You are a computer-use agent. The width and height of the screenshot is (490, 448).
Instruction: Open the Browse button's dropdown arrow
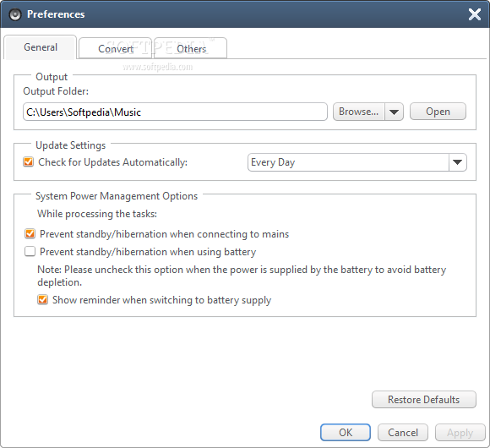tap(394, 112)
